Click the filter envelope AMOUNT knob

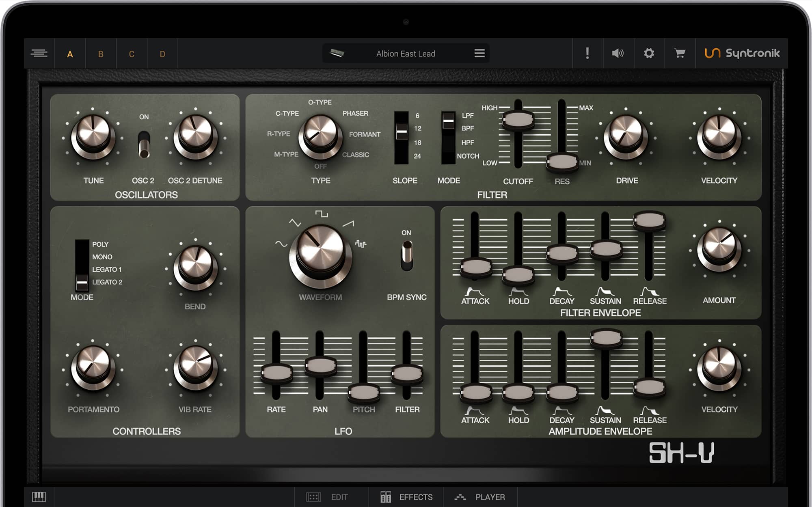point(719,248)
